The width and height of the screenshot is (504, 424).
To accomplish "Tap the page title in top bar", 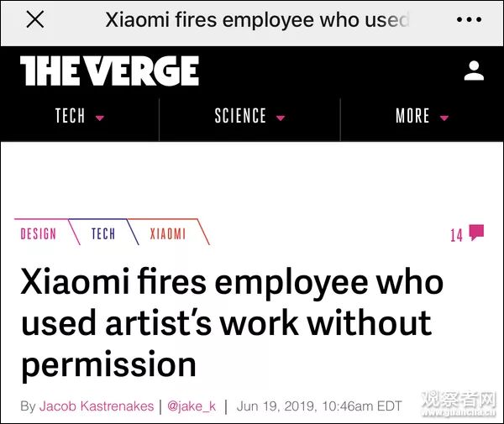I will 257,20.
